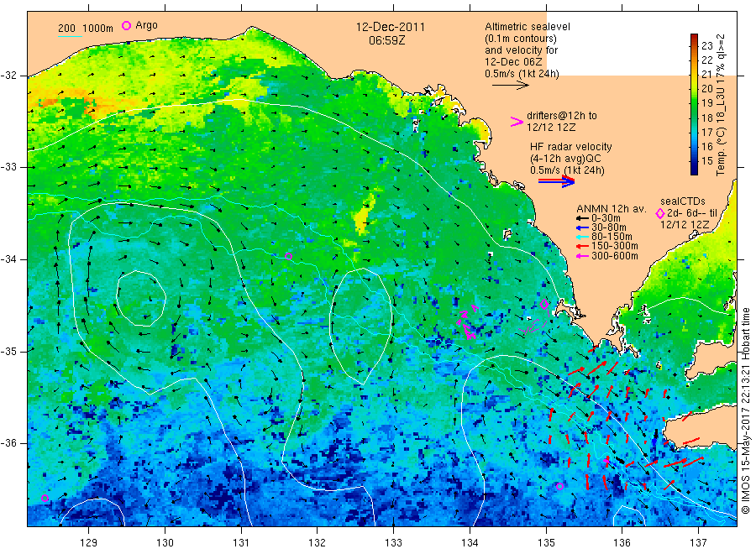The height and width of the screenshot is (554, 756).
Task: Click the magenta Argo circle in the legend
Action: point(126,25)
